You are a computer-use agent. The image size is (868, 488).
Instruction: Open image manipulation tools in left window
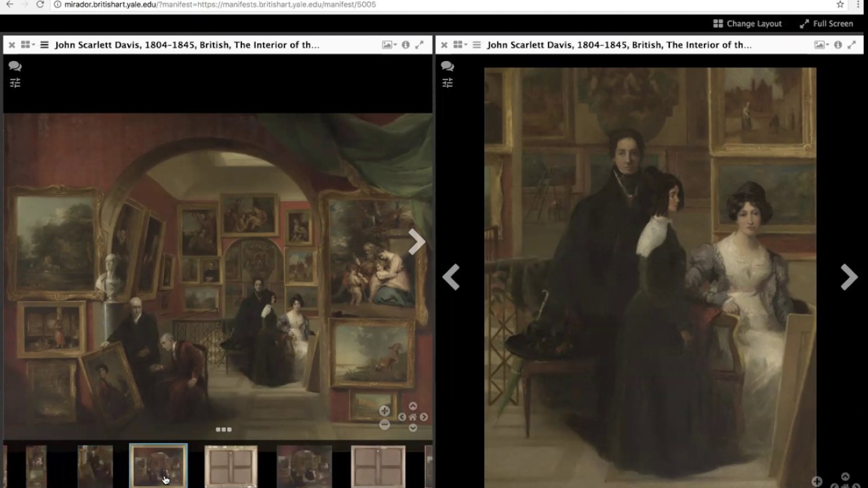(15, 83)
